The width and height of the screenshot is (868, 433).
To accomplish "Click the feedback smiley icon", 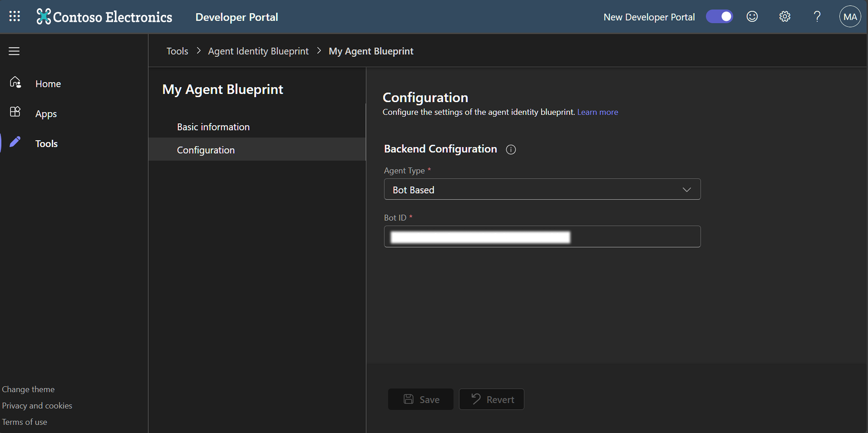I will (752, 17).
